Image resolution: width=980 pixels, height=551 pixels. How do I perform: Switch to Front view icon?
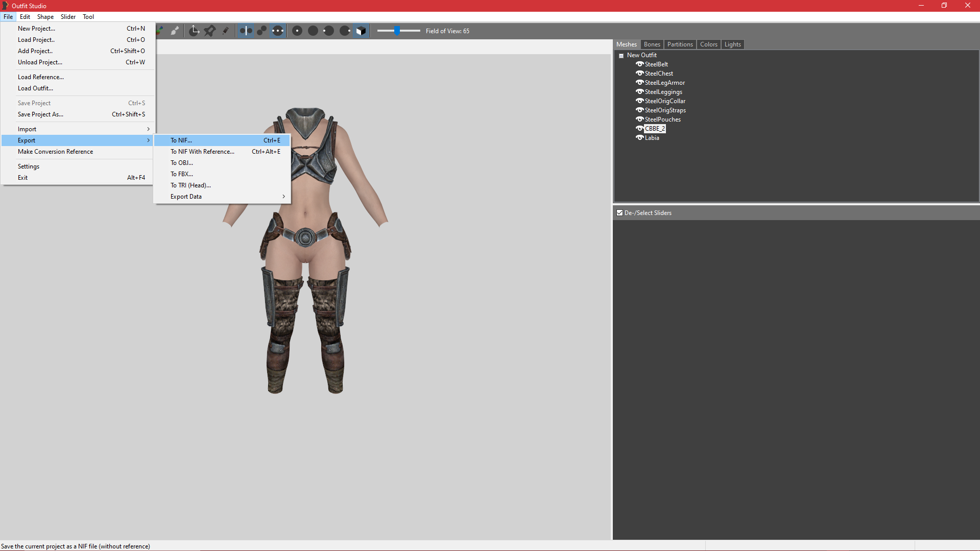point(297,31)
